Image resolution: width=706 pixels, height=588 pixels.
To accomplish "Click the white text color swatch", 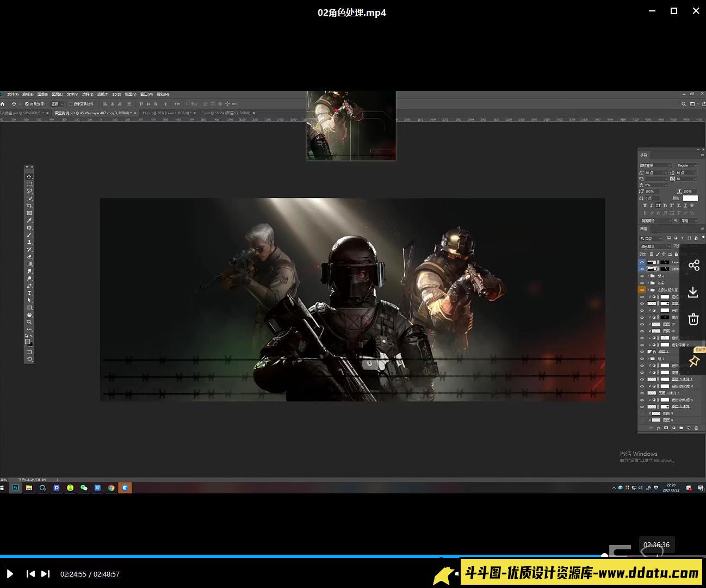I will 690,198.
